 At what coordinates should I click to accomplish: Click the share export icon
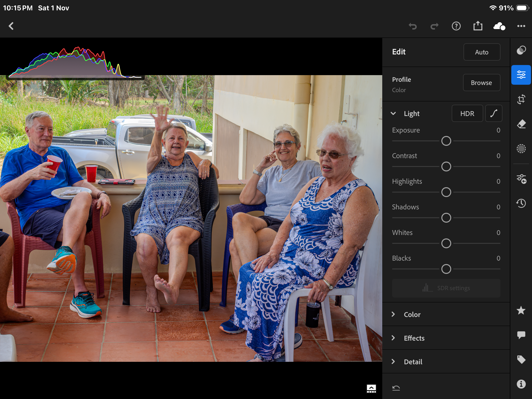[478, 26]
